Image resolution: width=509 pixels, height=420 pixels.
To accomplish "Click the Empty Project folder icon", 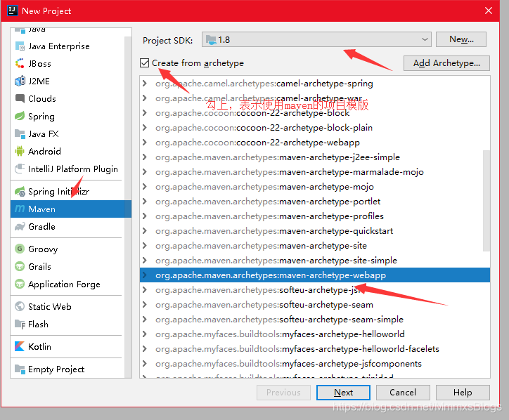I will tap(20, 369).
